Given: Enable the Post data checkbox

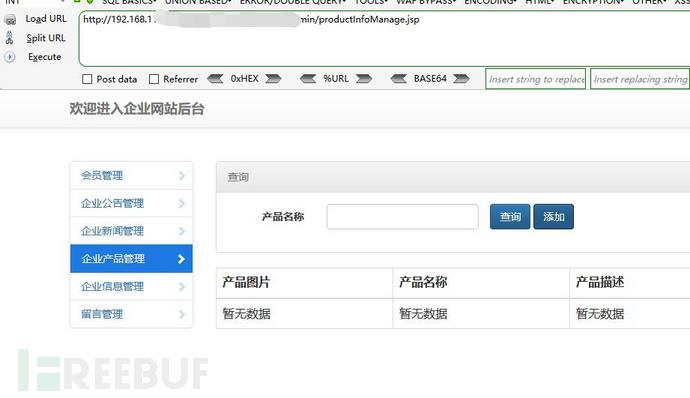Looking at the screenshot, I should [x=87, y=79].
